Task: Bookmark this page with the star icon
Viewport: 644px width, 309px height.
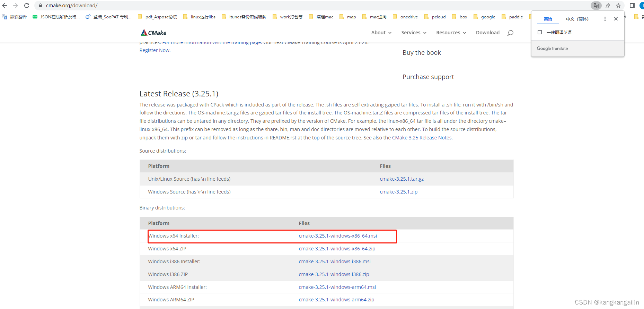Action: point(618,6)
